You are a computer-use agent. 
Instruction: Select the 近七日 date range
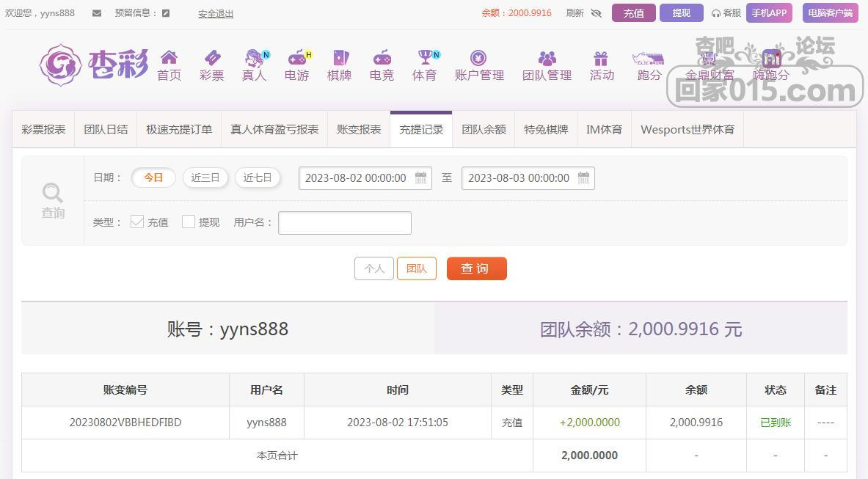(x=258, y=178)
